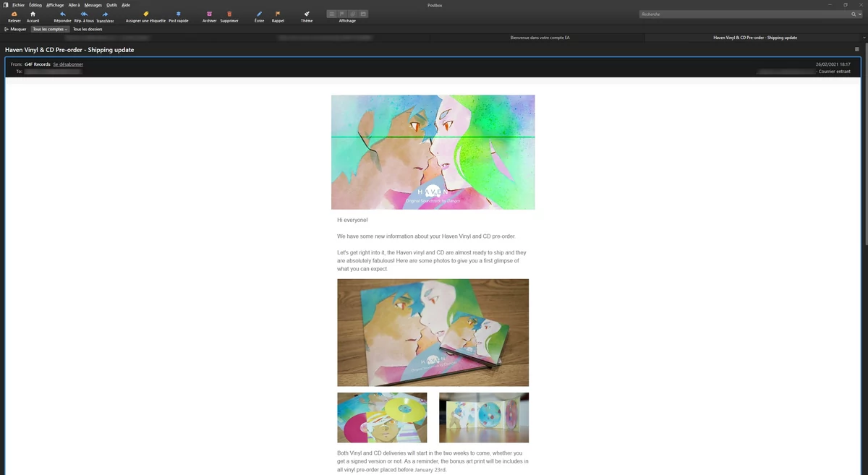The width and height of the screenshot is (868, 475).
Task: Click the Courrier entrant folder label
Action: tap(835, 72)
